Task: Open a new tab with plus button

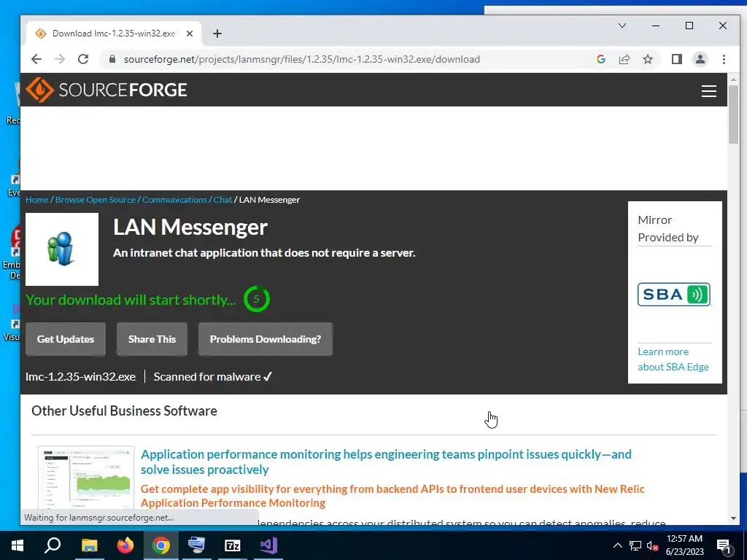Action: (217, 34)
